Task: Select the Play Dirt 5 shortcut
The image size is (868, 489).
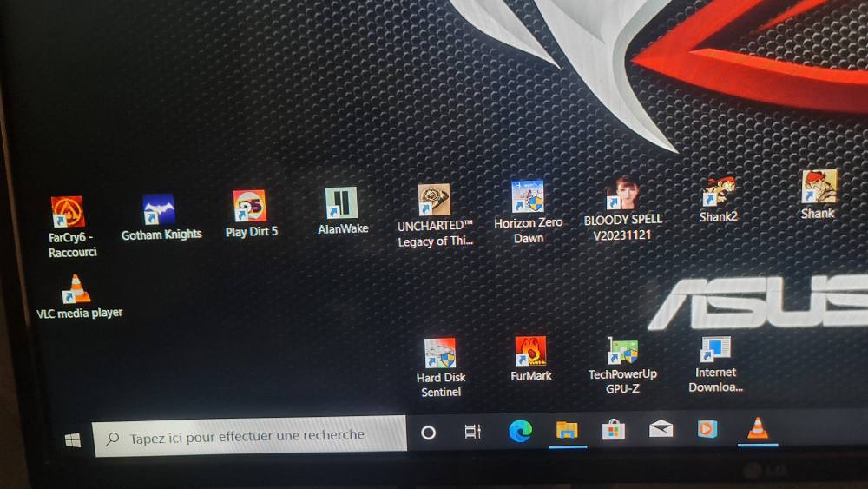Action: pos(250,206)
